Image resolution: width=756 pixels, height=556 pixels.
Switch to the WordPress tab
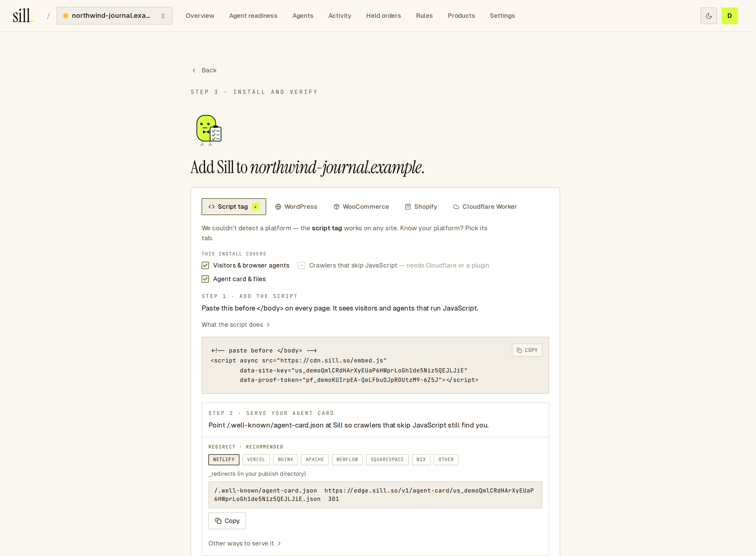(296, 207)
